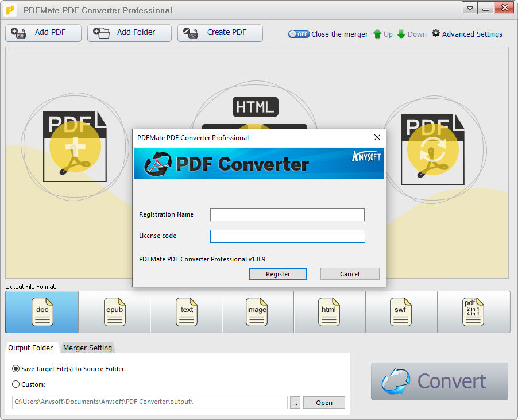Select html output format
The width and height of the screenshot is (518, 420).
[x=328, y=312]
